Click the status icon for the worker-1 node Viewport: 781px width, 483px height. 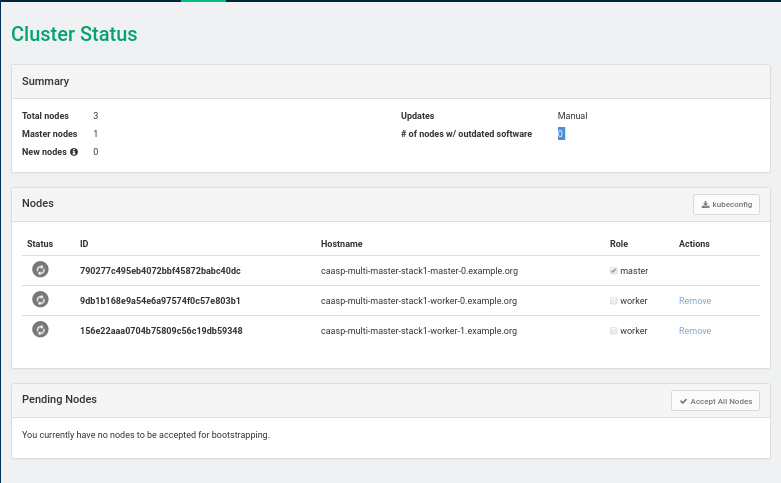(x=40, y=330)
